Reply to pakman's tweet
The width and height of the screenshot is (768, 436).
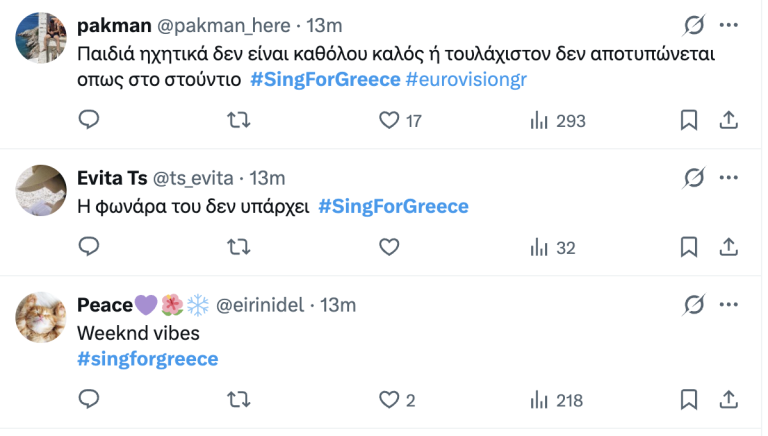click(x=89, y=120)
